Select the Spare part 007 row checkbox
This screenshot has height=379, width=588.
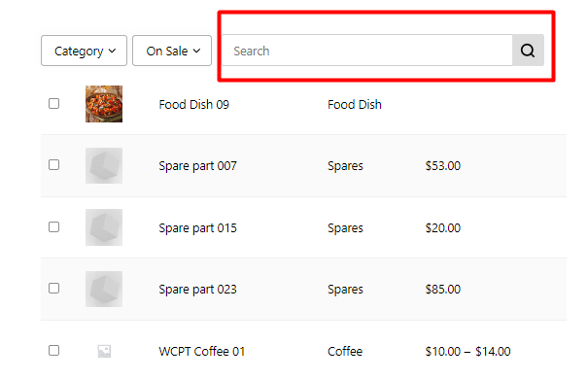click(54, 165)
